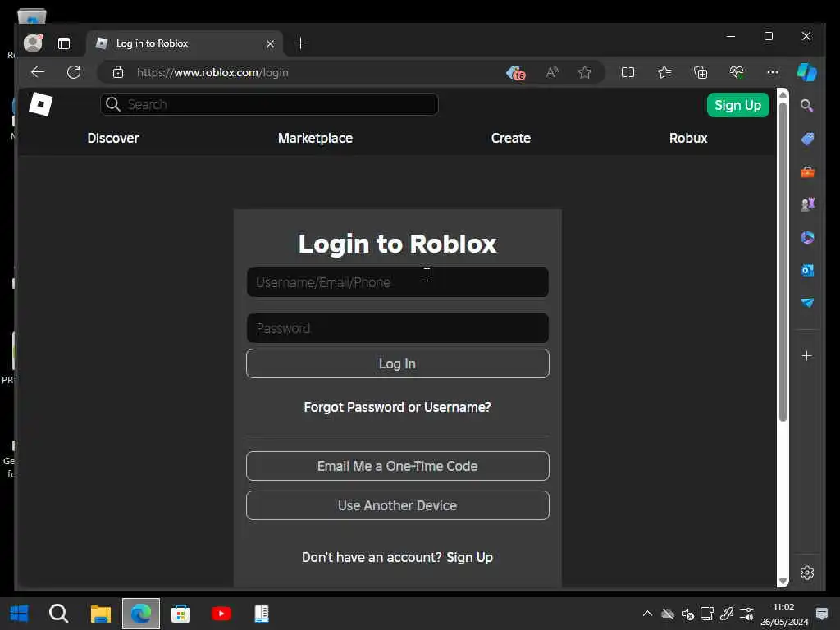Open the sidebar Games chess icon

[x=807, y=204]
